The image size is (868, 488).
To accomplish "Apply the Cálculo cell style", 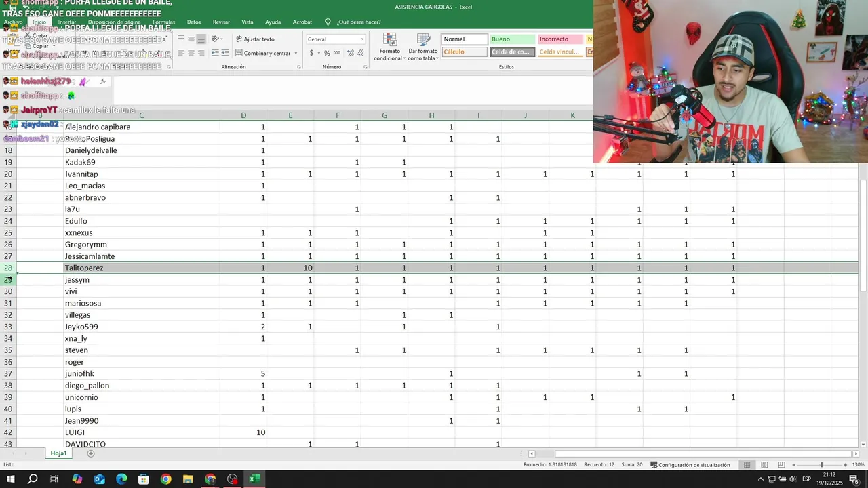I will pos(465,52).
